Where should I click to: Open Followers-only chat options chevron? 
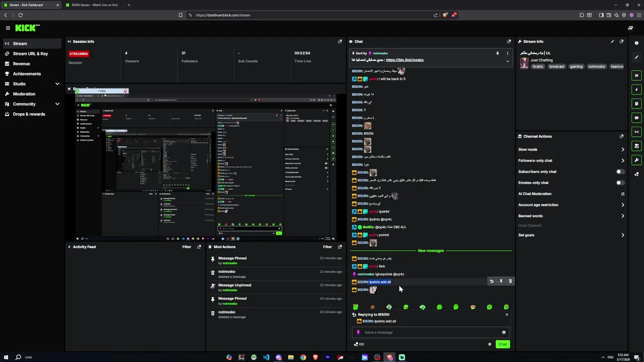pyautogui.click(x=622, y=161)
